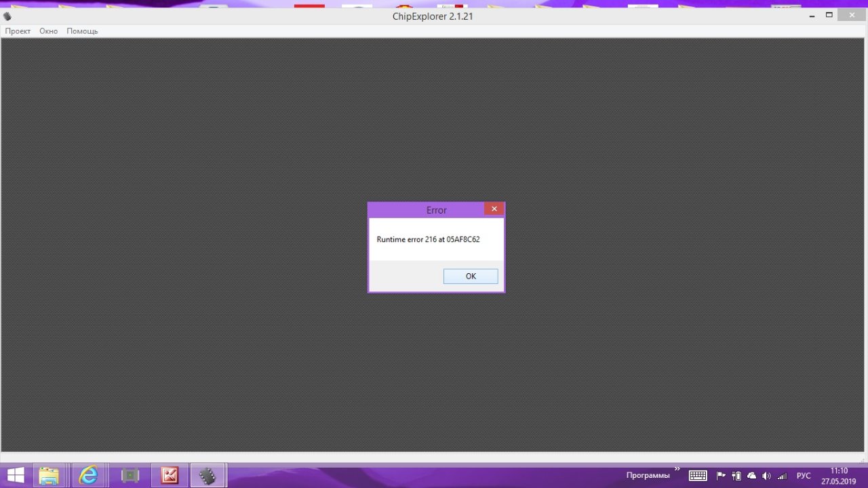Open the Windows Start button
Image resolution: width=868 pixels, height=488 pixels.
click(x=15, y=475)
